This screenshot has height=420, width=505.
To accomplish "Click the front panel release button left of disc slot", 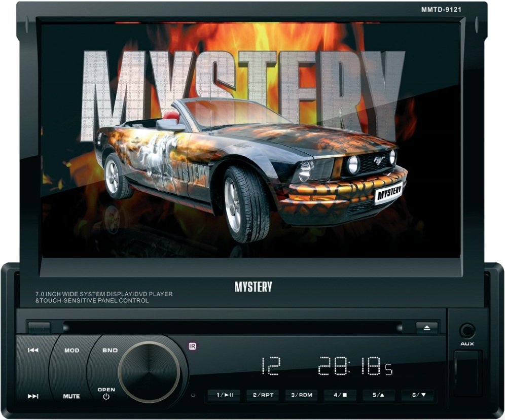I will tap(39, 327).
